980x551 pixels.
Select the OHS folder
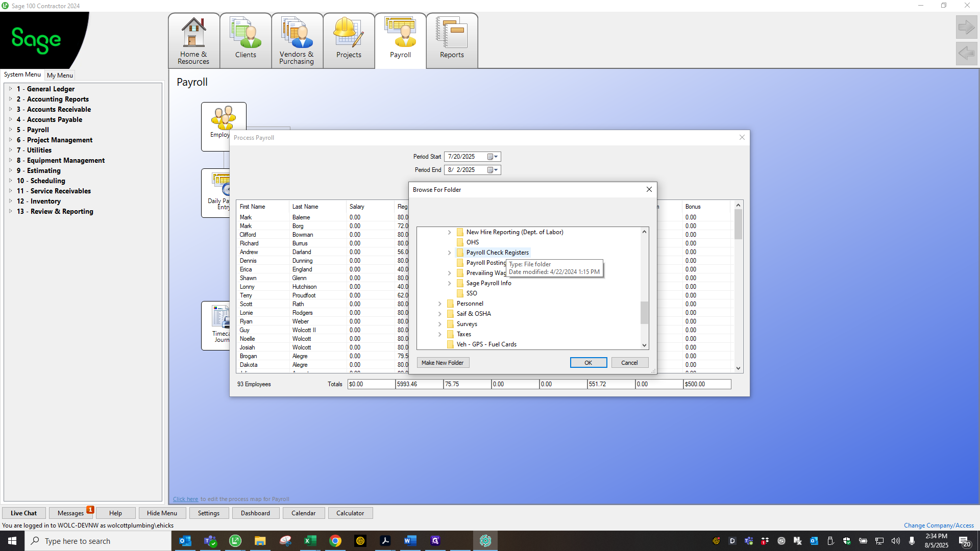pos(472,242)
